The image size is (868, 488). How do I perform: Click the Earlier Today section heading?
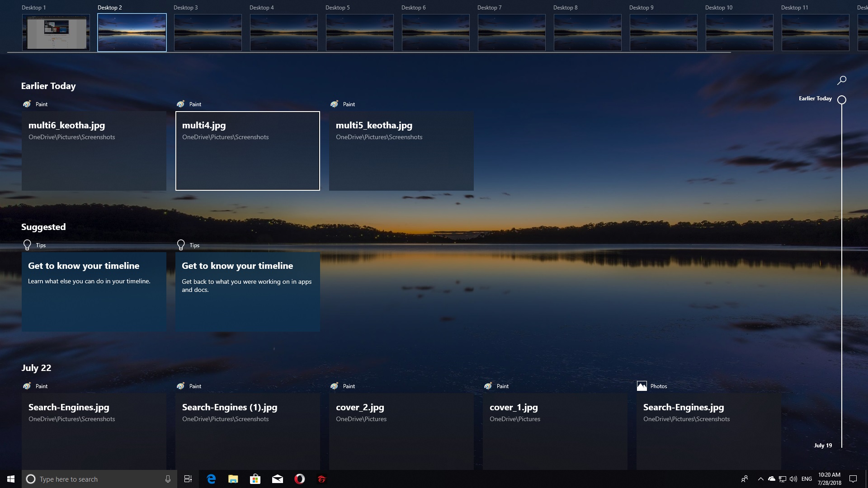pos(48,86)
